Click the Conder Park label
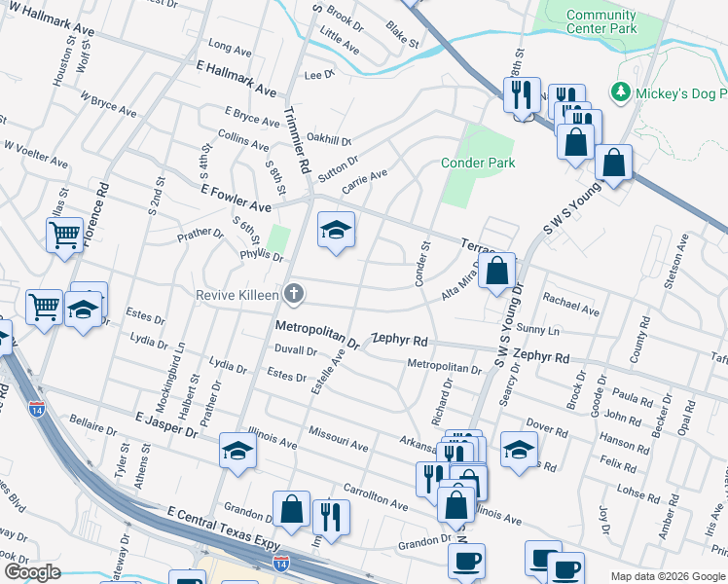The height and width of the screenshot is (584, 728). [x=478, y=163]
